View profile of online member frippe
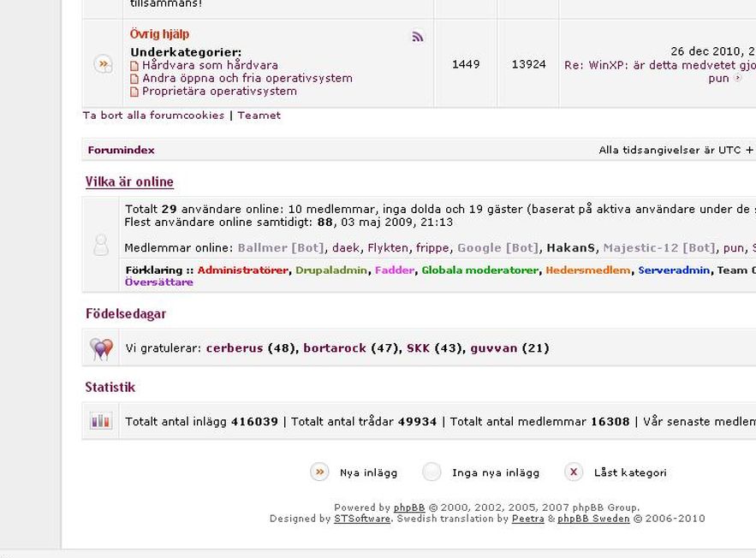Image resolution: width=756 pixels, height=558 pixels. (433, 247)
